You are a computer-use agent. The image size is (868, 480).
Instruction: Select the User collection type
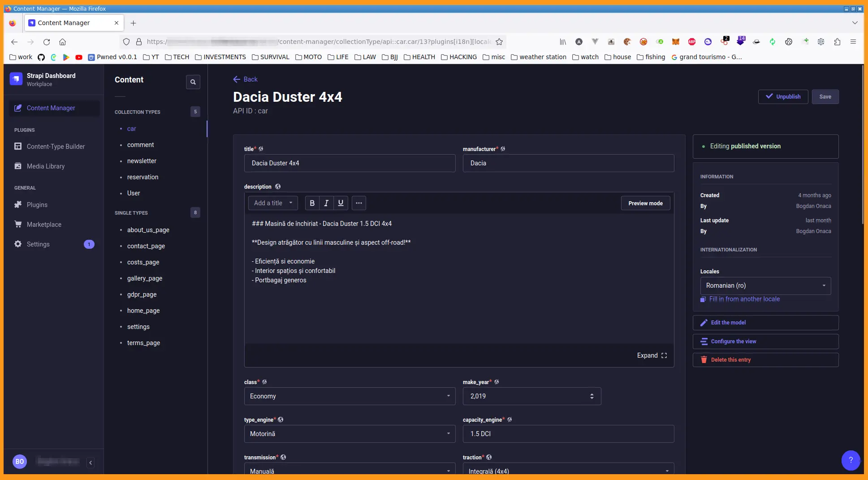point(134,193)
